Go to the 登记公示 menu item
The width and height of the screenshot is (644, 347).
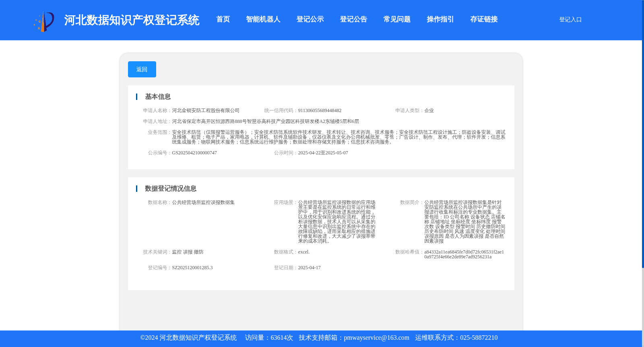[x=310, y=19]
